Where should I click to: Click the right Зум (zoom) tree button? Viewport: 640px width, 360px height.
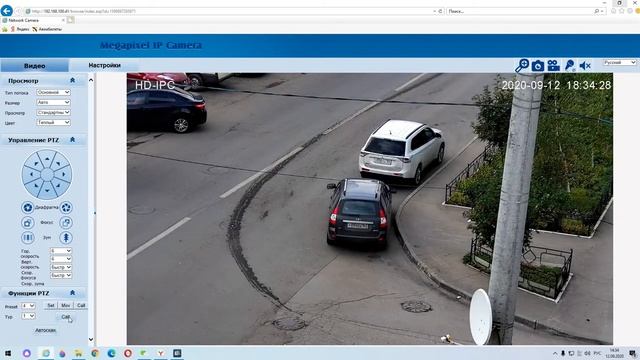(x=66, y=237)
